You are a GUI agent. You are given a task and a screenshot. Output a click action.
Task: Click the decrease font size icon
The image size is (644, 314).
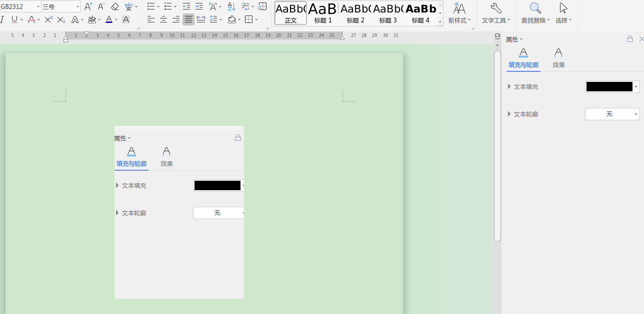coord(101,6)
